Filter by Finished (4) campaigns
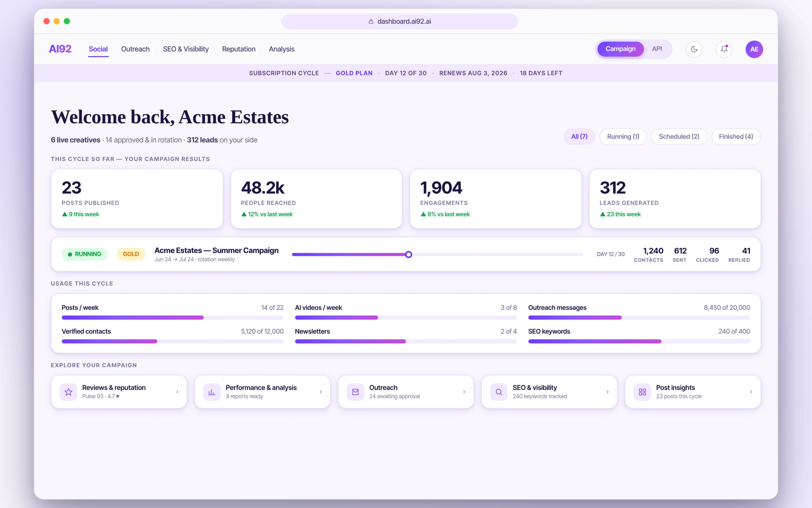Viewport: 812px width, 508px height. click(x=736, y=136)
